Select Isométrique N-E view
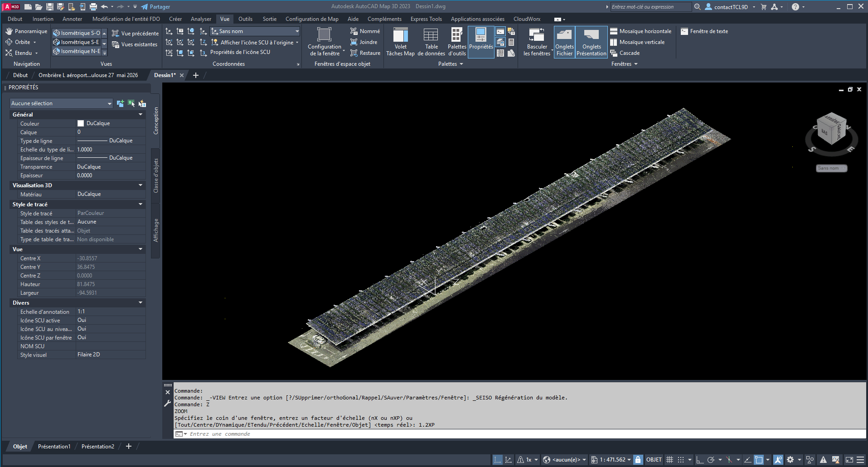The width and height of the screenshot is (868, 467). 77,51
